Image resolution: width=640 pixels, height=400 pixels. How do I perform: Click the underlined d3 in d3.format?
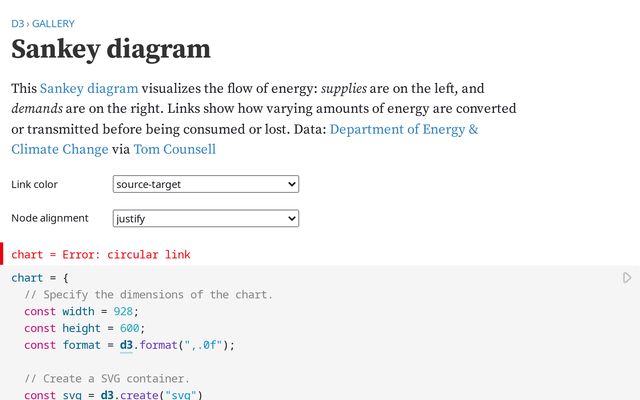pyautogui.click(x=126, y=345)
